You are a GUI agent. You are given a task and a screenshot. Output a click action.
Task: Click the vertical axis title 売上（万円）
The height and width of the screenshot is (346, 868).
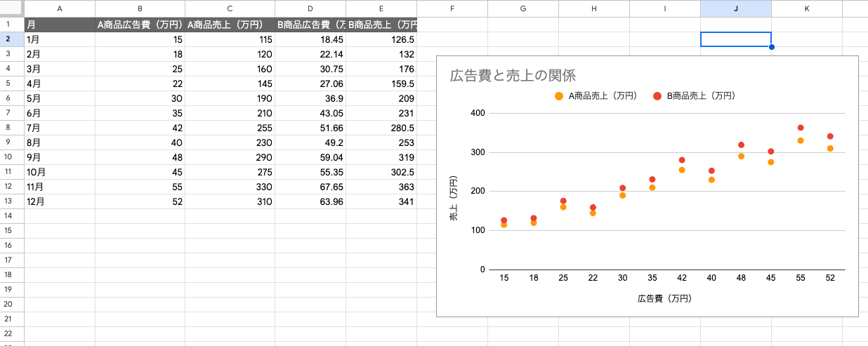[453, 198]
